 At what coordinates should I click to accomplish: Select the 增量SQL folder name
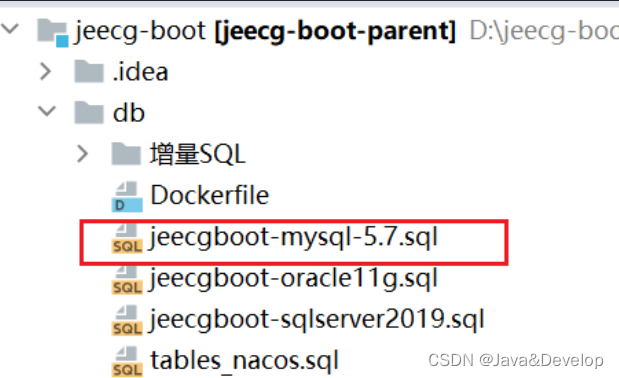click(198, 153)
